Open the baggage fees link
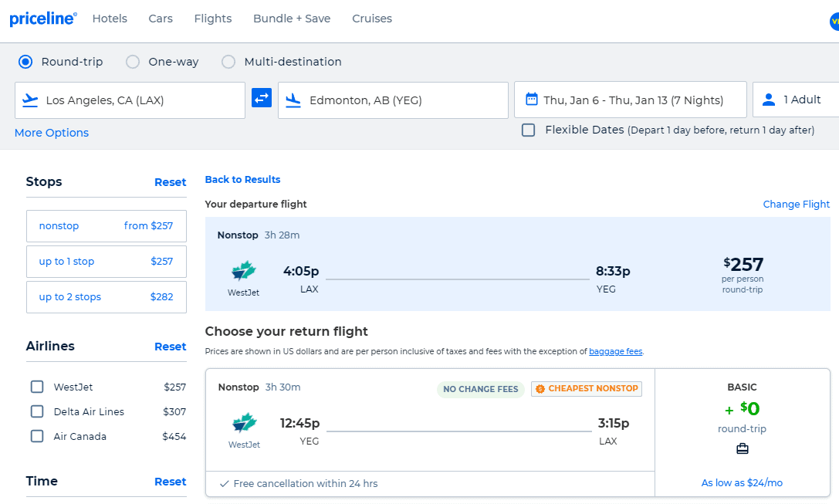Screen dimensions: 839x504 tap(615, 350)
